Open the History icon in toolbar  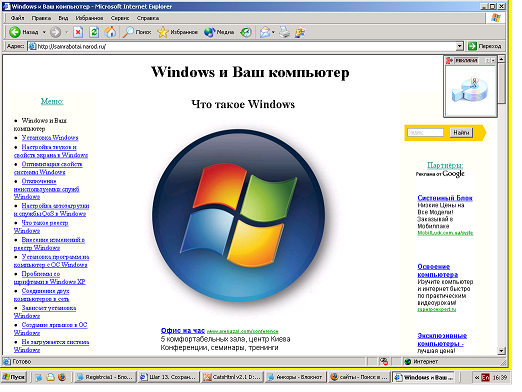click(x=246, y=32)
